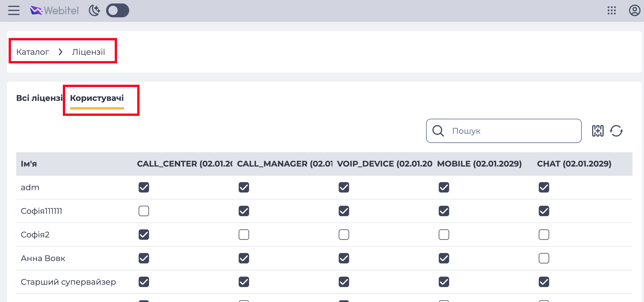Screen dimensions: 644x302
Task: Disable MOBILE license for adm
Action: 444,187
